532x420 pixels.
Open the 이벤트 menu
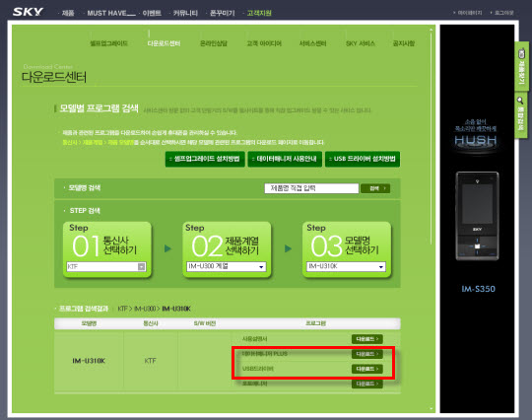(x=152, y=13)
